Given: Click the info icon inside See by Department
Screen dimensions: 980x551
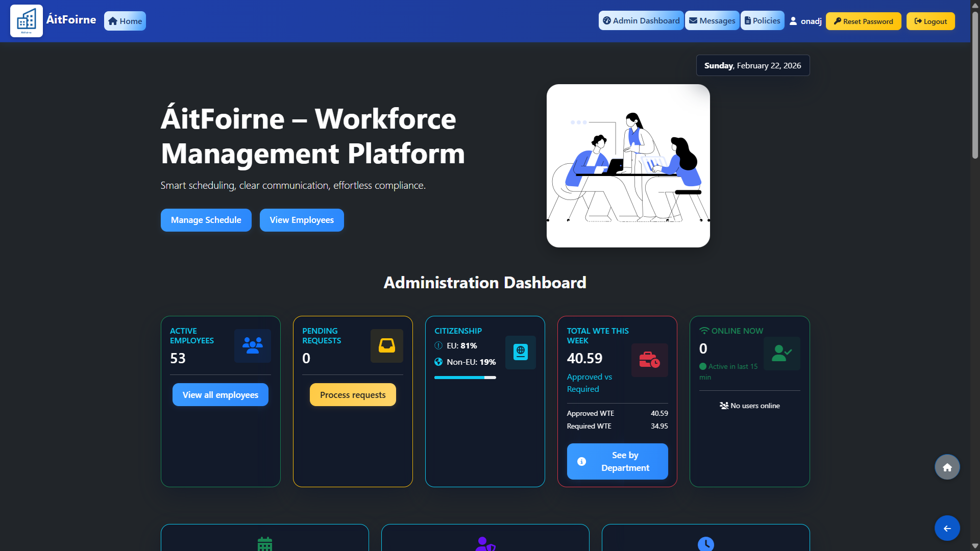Looking at the screenshot, I should pos(582,461).
